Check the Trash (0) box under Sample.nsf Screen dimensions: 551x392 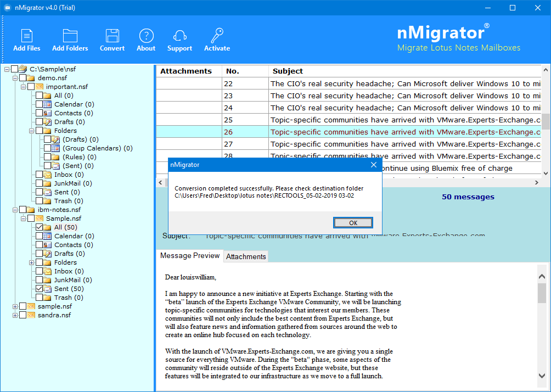(39, 298)
